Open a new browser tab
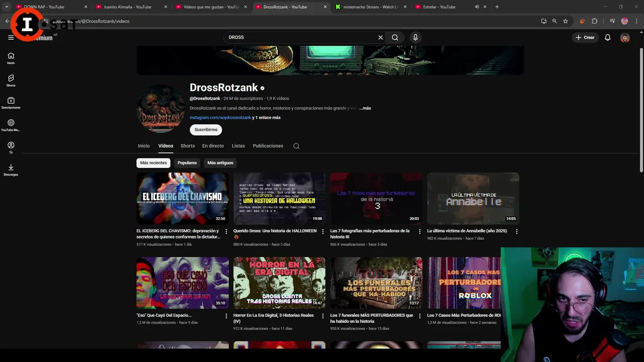 (x=497, y=7)
